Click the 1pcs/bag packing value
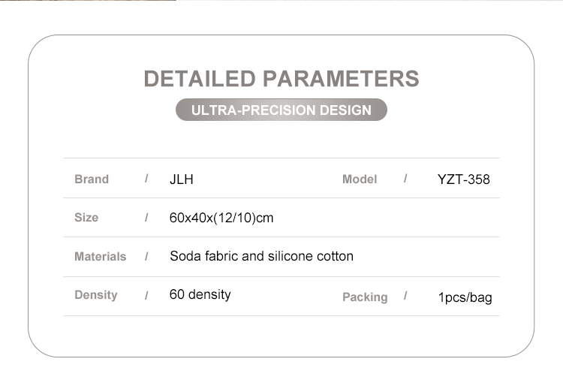This screenshot has width=563, height=392. (x=465, y=297)
